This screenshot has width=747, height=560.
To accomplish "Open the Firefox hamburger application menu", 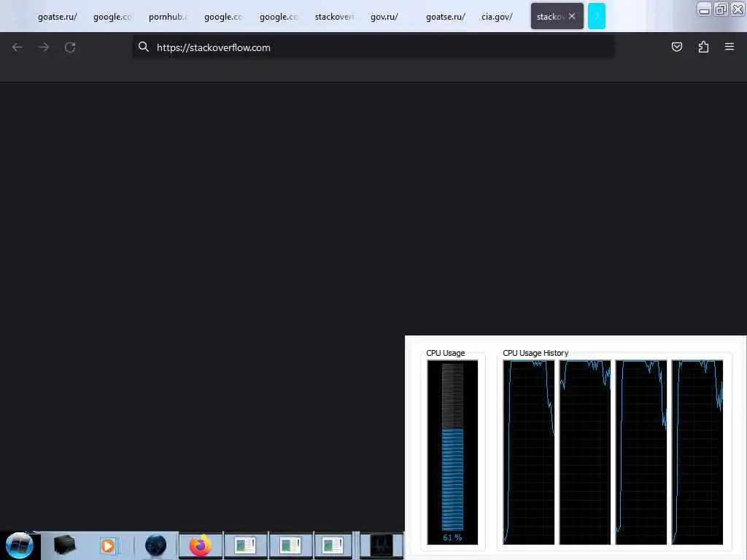I will point(729,47).
